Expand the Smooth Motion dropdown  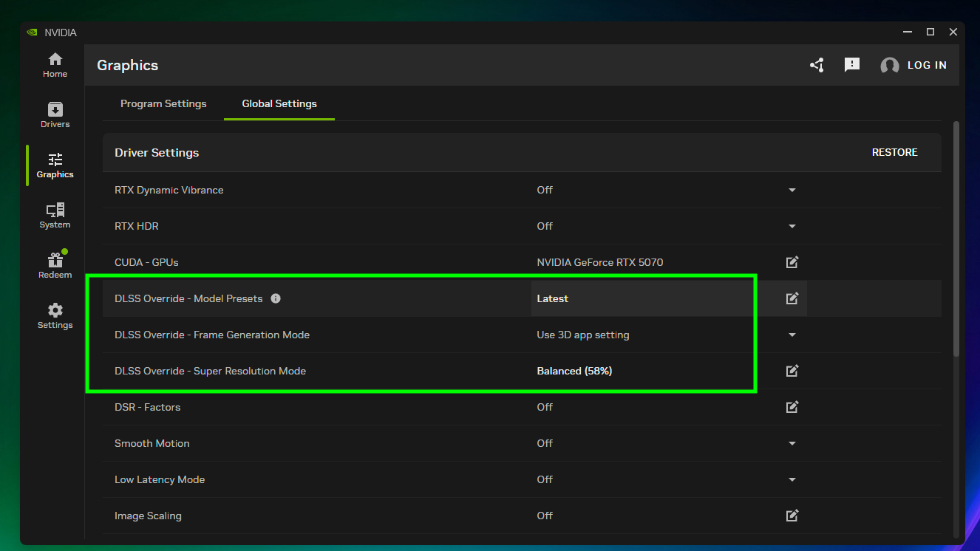coord(792,443)
